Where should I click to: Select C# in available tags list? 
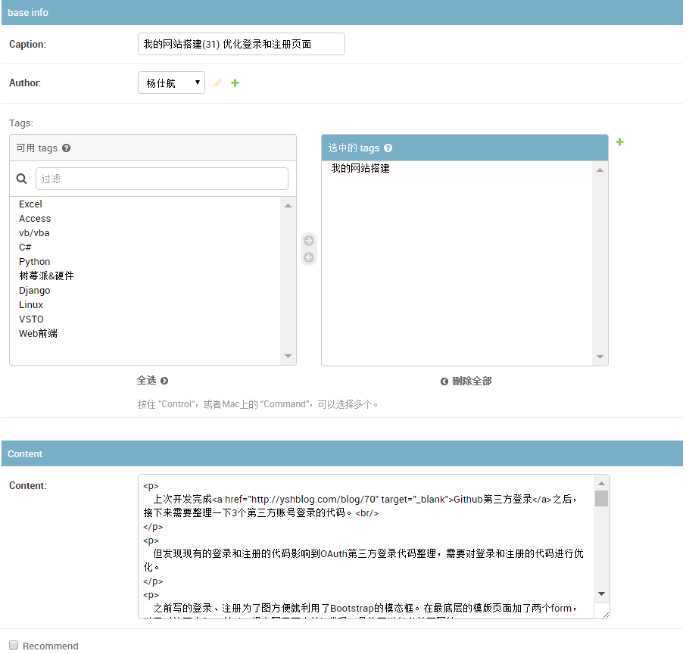pyautogui.click(x=25, y=247)
